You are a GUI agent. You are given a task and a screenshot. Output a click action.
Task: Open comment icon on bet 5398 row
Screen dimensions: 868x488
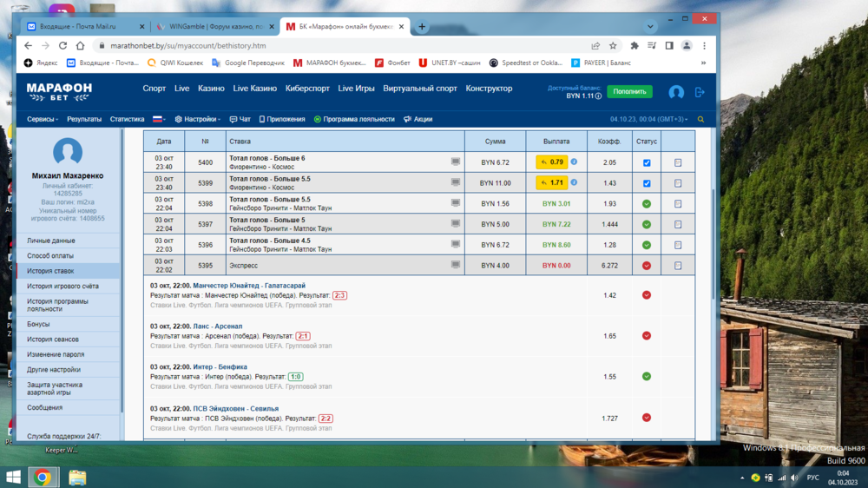tap(455, 203)
